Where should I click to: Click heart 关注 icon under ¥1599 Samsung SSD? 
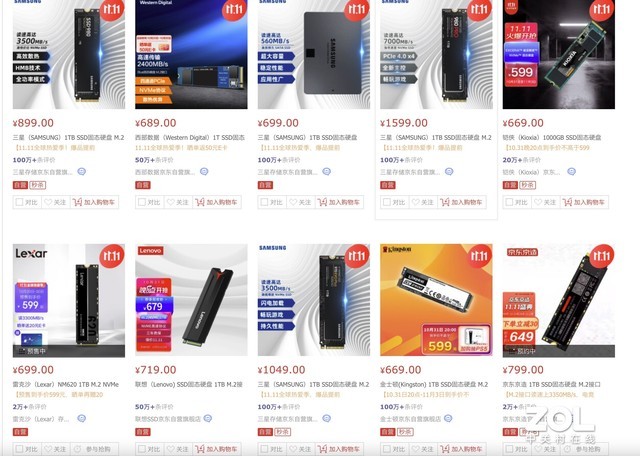point(416,202)
